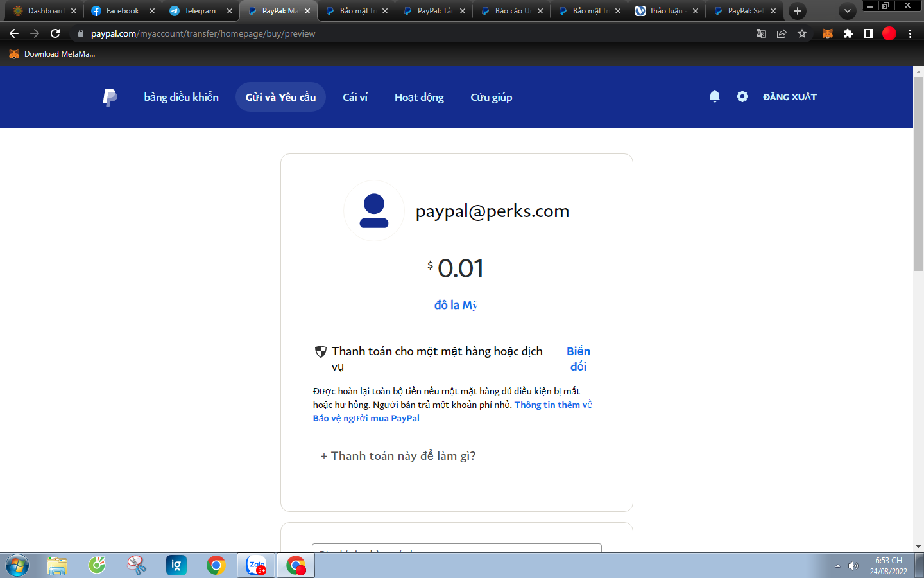This screenshot has width=924, height=578.
Task: Open the notifications bell
Action: (x=715, y=96)
